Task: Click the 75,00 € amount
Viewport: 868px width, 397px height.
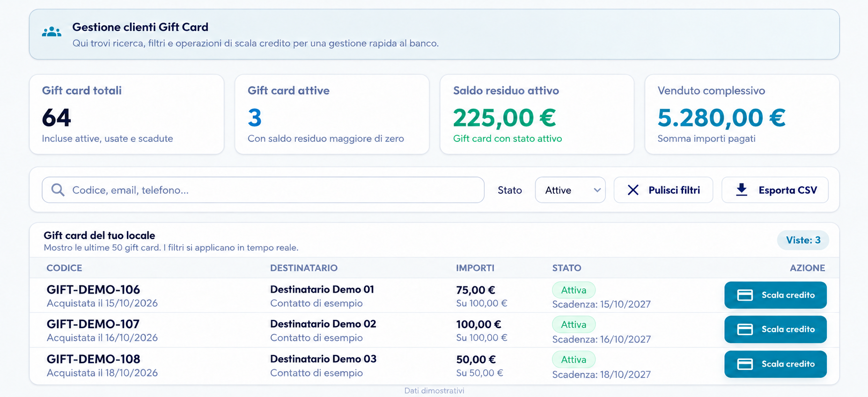Action: pos(476,290)
